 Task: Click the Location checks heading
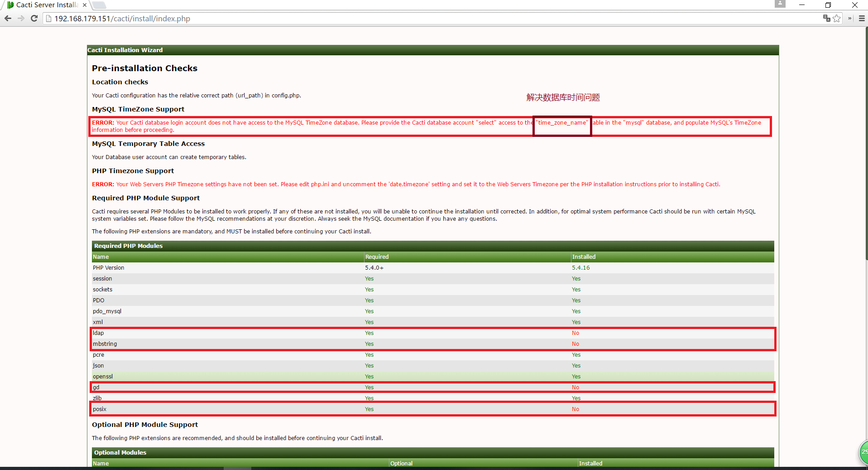[120, 82]
